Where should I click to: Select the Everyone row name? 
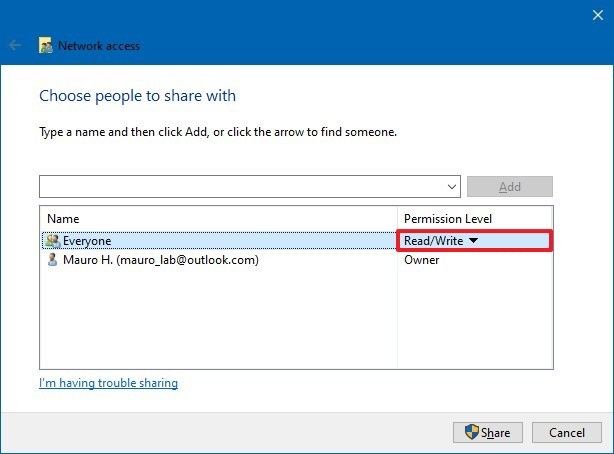[87, 241]
